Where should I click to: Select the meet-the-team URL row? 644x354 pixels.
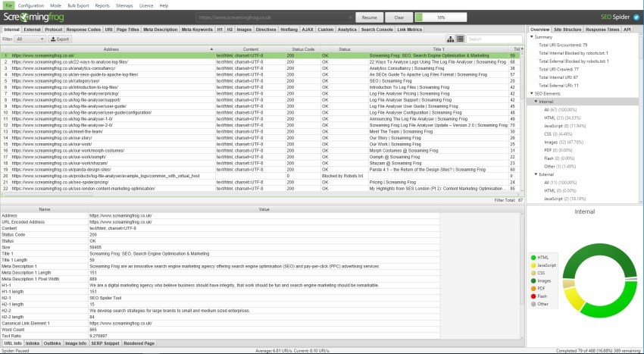[x=261, y=132]
